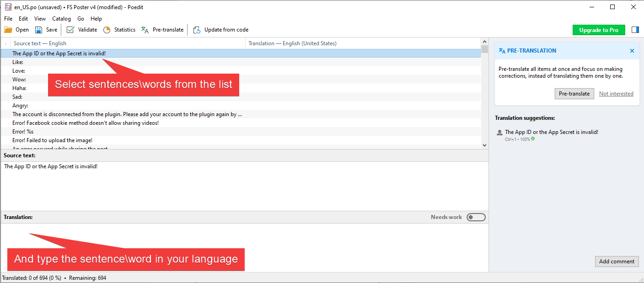The image size is (644, 283).
Task: Open the View menu
Action: [40, 19]
